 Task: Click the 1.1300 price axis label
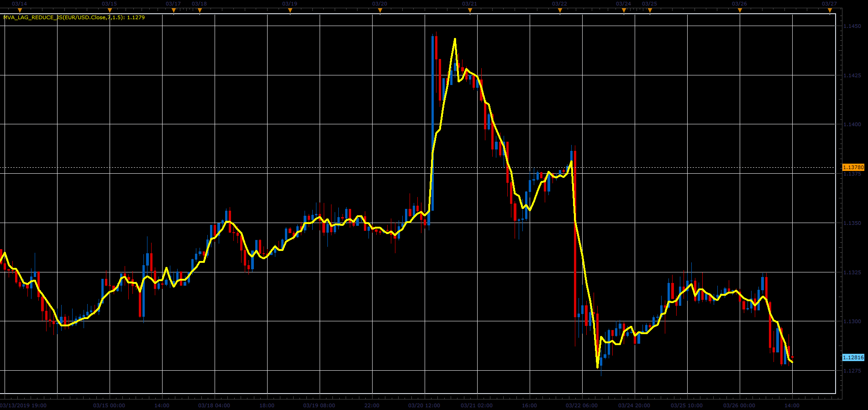852,322
